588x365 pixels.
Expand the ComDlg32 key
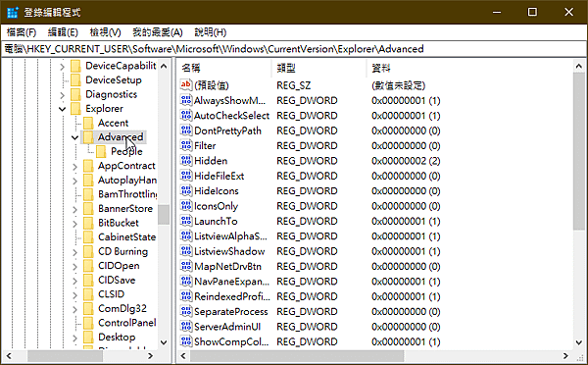75,309
